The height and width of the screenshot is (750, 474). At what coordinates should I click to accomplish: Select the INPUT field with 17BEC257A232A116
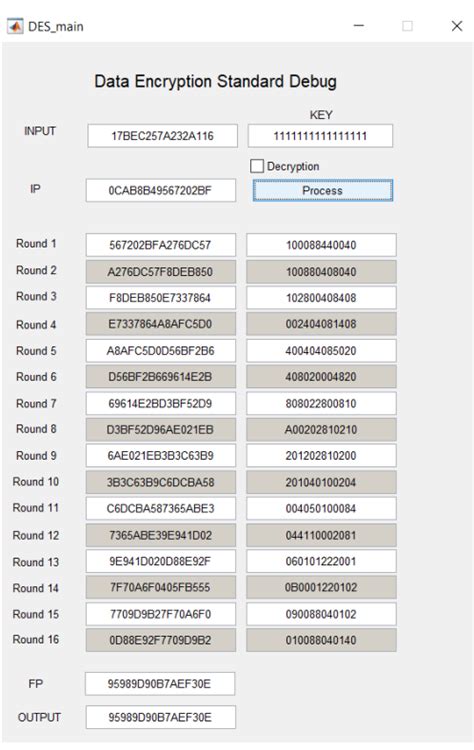coord(162,136)
